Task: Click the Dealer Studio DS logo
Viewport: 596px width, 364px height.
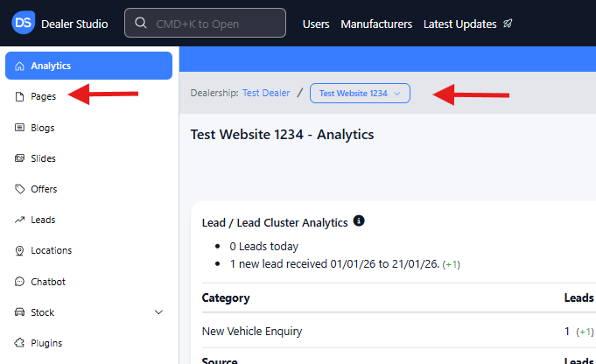Action: click(24, 24)
